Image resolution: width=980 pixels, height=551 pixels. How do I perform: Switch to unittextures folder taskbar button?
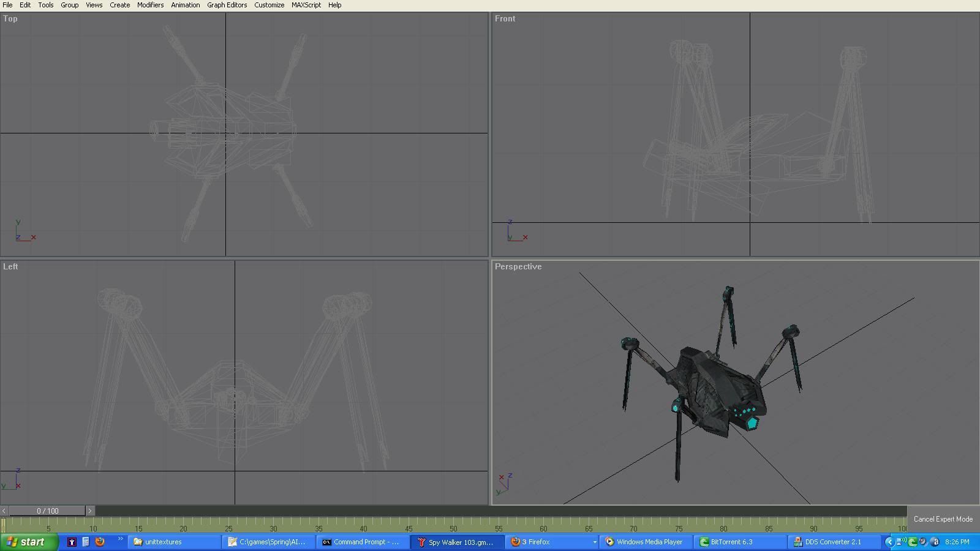pyautogui.click(x=175, y=542)
